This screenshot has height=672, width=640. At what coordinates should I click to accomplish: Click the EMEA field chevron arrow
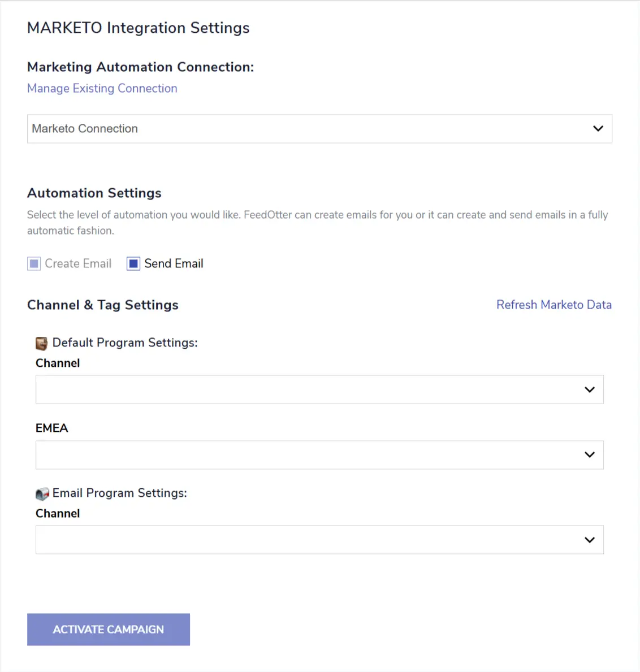tap(590, 455)
